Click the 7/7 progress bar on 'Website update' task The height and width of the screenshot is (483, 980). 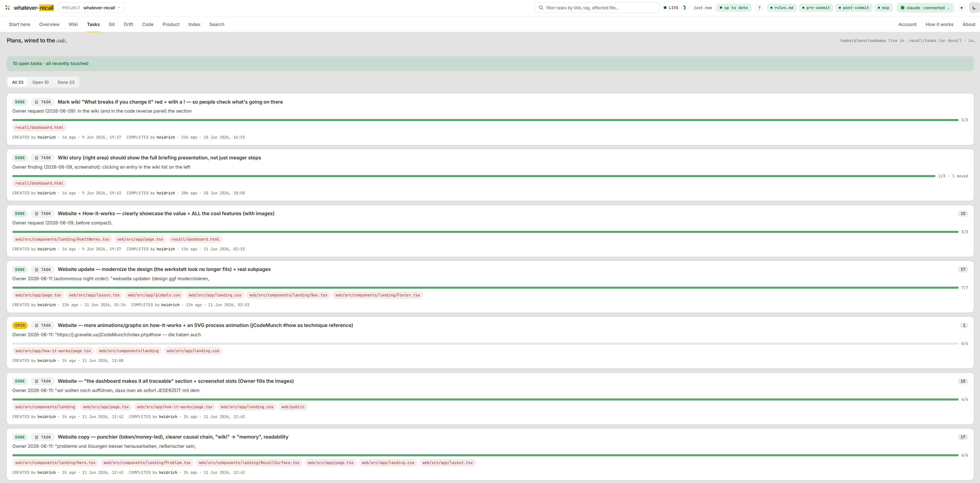point(485,288)
